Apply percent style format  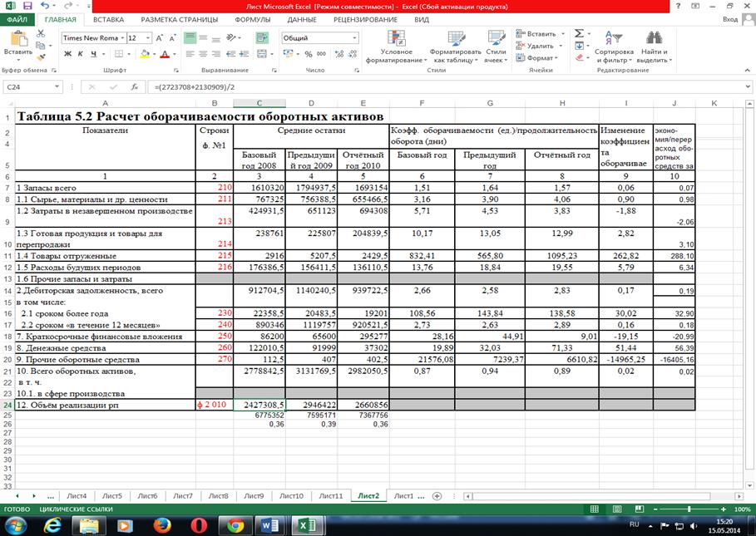click(309, 54)
